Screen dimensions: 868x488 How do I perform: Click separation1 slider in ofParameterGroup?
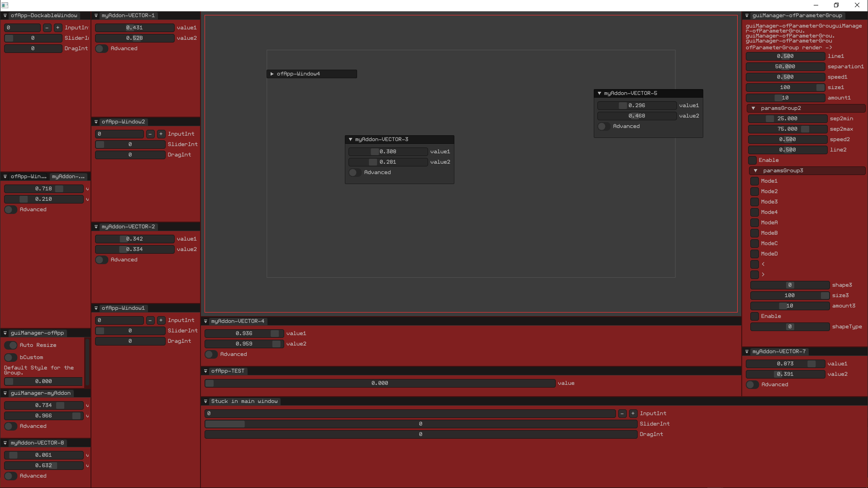pyautogui.click(x=785, y=66)
